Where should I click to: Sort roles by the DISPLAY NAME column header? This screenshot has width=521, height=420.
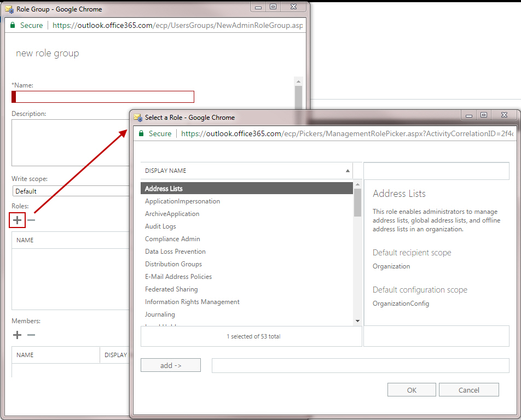point(246,171)
